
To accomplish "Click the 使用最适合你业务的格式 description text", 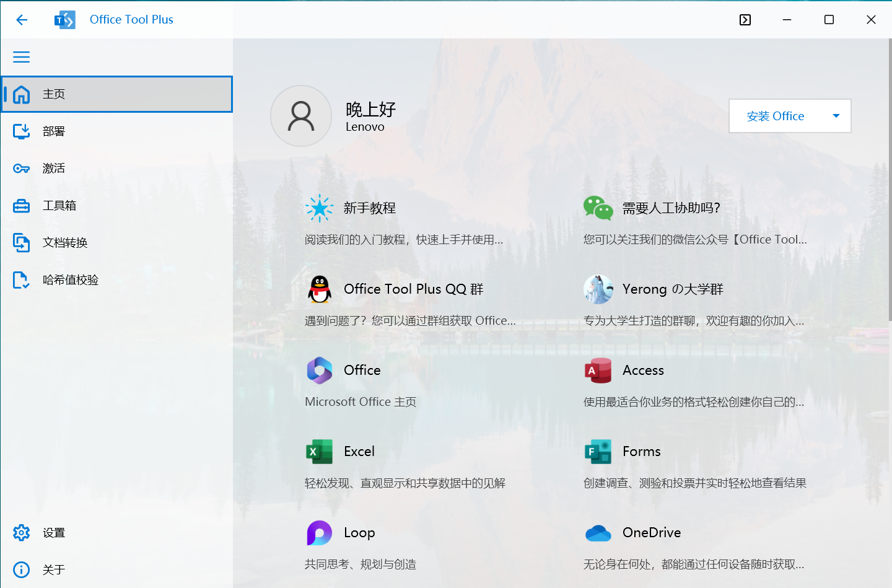I will pos(694,402).
